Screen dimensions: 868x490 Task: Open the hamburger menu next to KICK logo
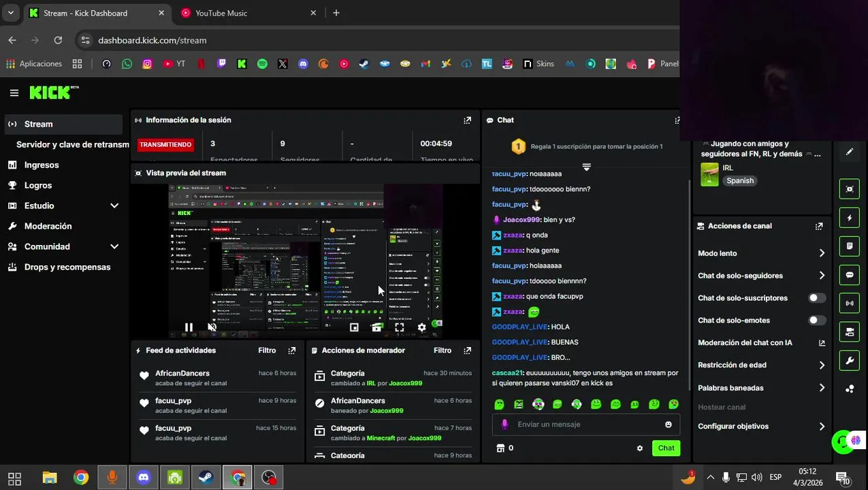tap(14, 93)
